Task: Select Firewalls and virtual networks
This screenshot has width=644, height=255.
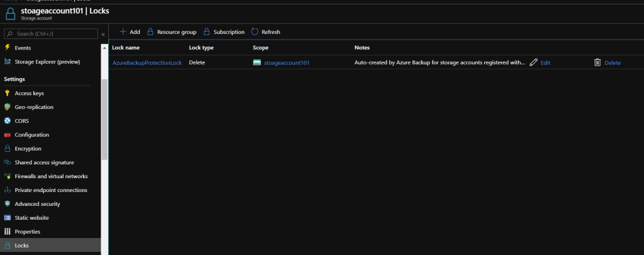Action: [x=51, y=176]
